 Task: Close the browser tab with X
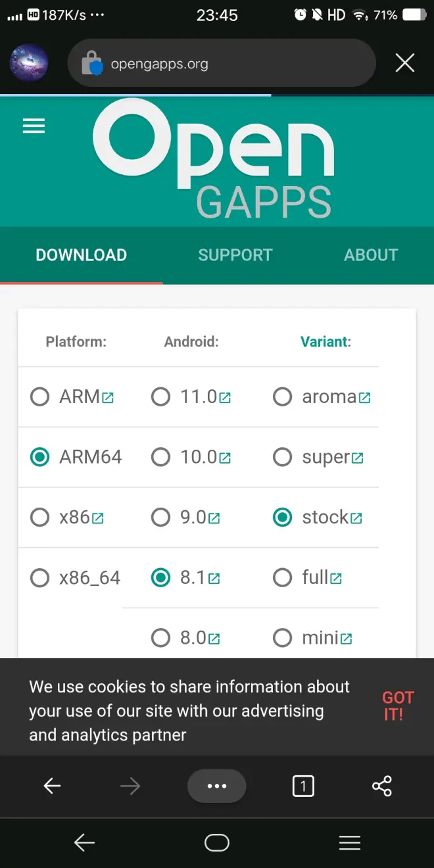click(x=404, y=63)
